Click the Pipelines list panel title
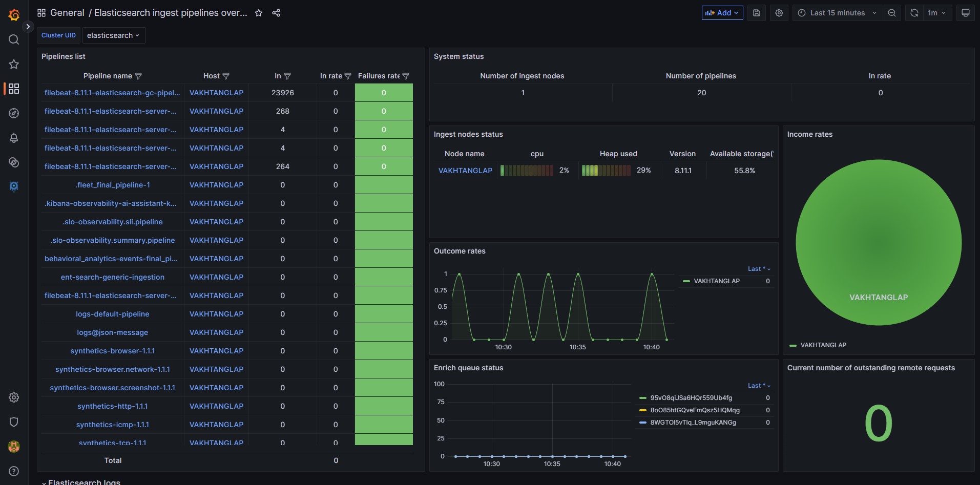 (x=64, y=56)
